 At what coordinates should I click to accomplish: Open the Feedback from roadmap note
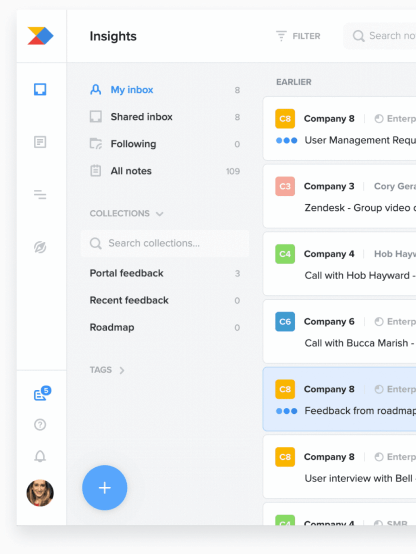pyautogui.click(x=339, y=399)
